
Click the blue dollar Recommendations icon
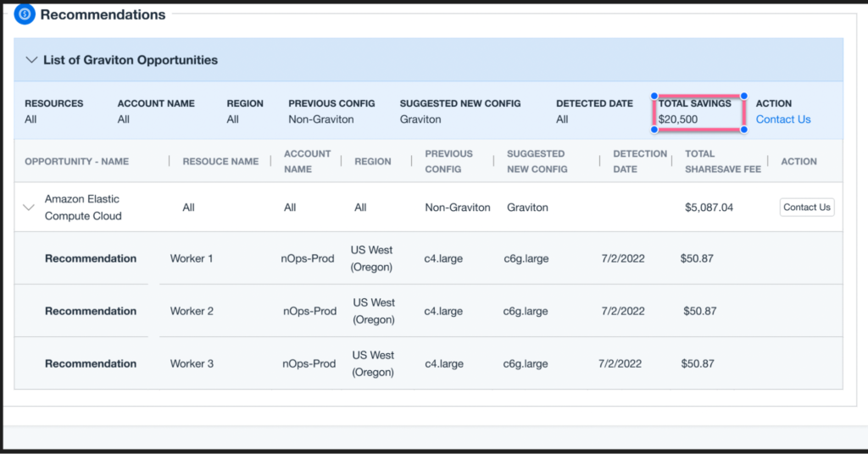[25, 14]
